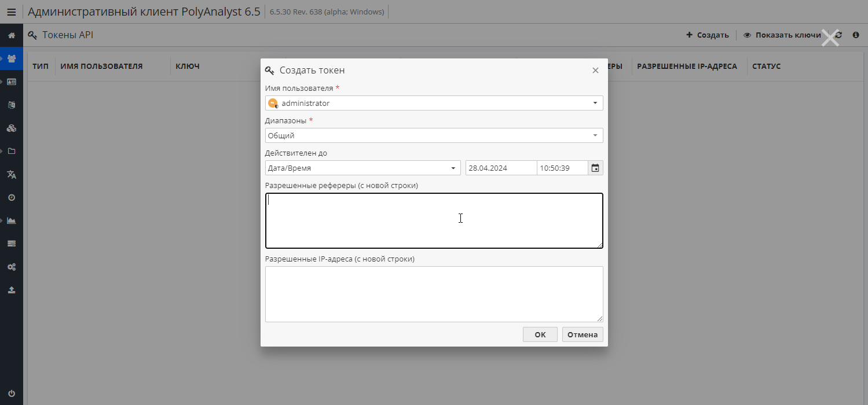Open the area chart sidebar icon
The width and height of the screenshot is (868, 405).
point(11,220)
